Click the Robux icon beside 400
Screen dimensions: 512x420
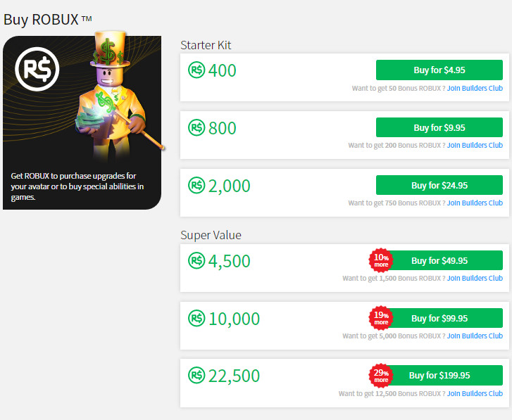pos(196,70)
